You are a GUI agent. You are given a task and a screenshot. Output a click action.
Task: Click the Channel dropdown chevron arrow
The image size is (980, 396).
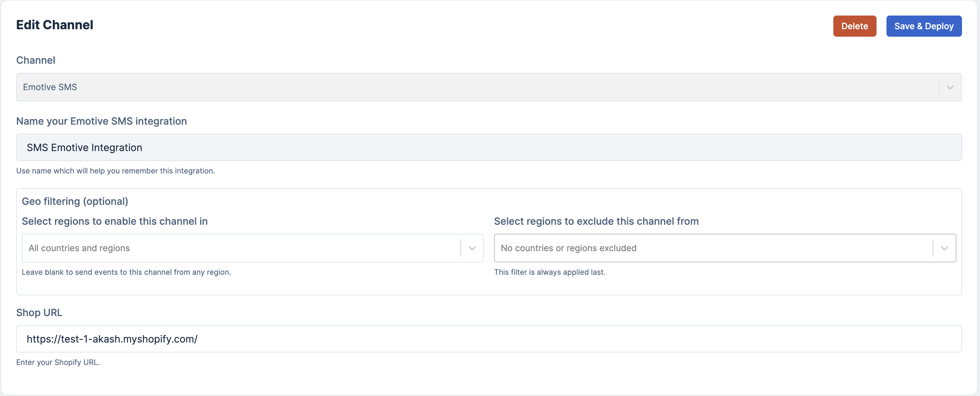coord(950,87)
